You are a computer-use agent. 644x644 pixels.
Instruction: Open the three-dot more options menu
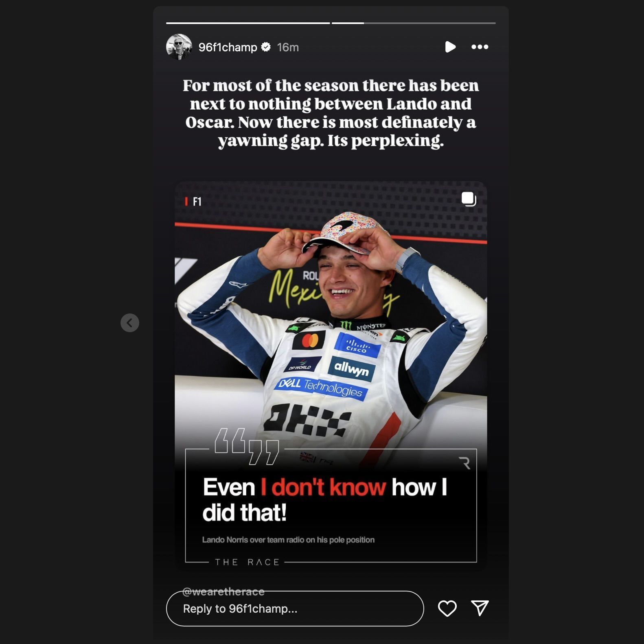[480, 47]
